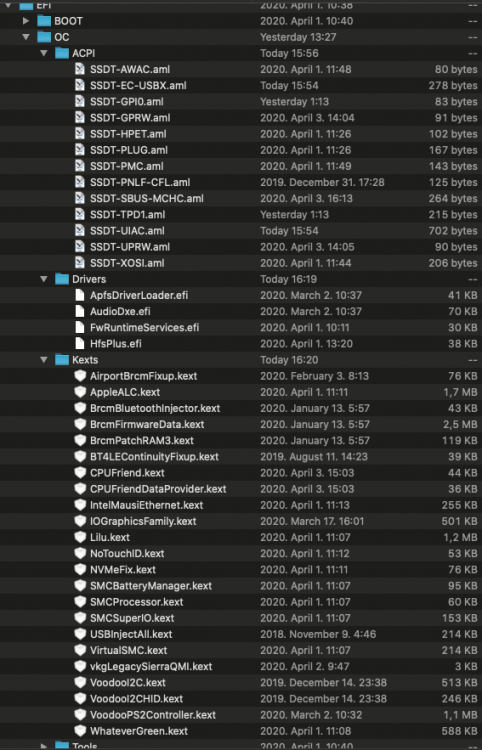Collapse the OC folder disclosure triangle
This screenshot has width=482, height=750.
[x=26, y=37]
